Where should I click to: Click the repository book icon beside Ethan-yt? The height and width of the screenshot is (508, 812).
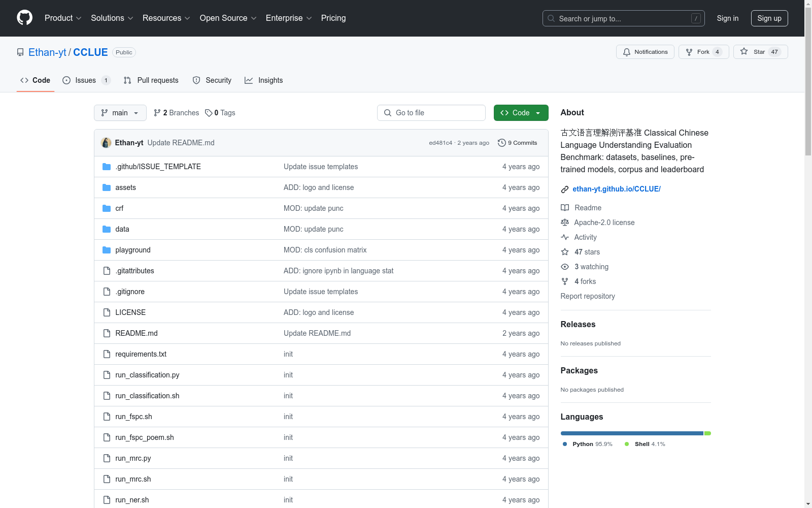tap(20, 52)
